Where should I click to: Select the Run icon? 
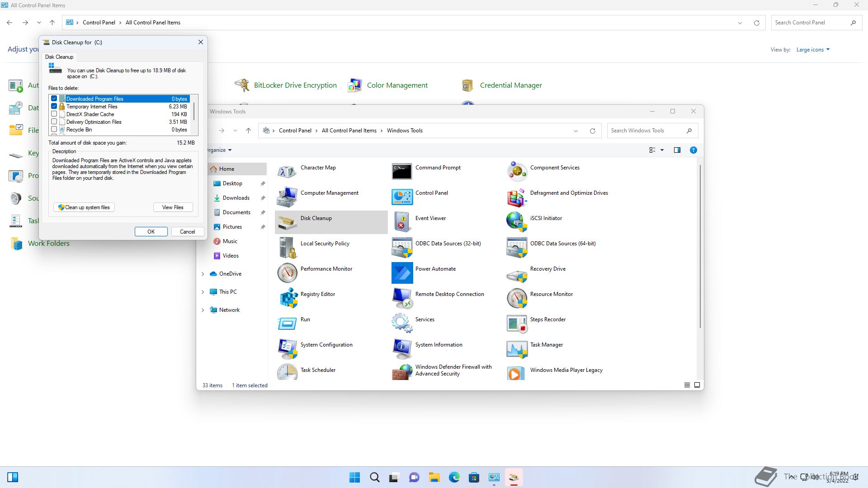tap(287, 324)
